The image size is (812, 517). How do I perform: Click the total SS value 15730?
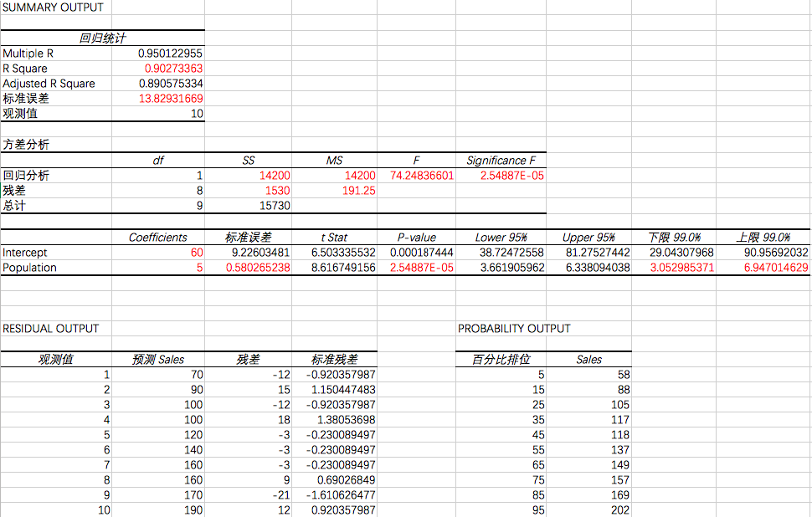tap(275, 206)
